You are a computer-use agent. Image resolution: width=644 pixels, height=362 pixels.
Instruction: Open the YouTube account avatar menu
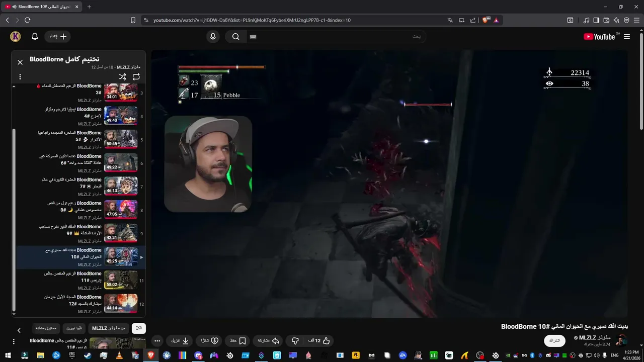point(16,36)
